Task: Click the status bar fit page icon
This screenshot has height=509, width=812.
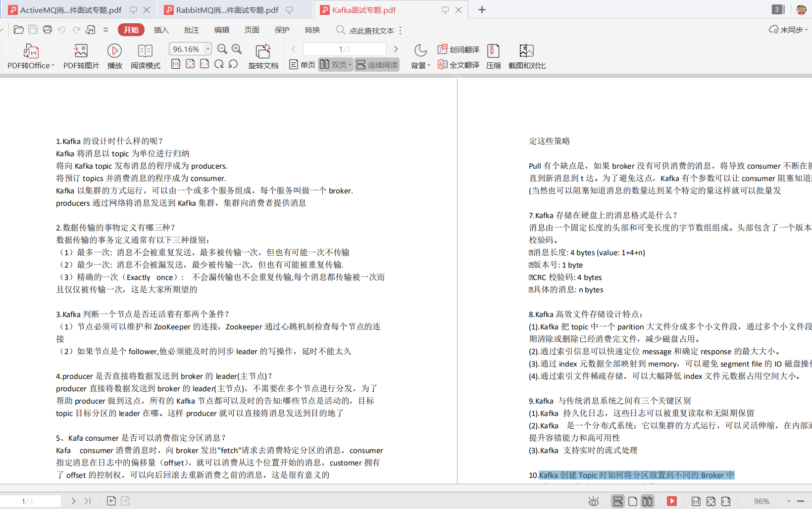Action: [x=711, y=501]
